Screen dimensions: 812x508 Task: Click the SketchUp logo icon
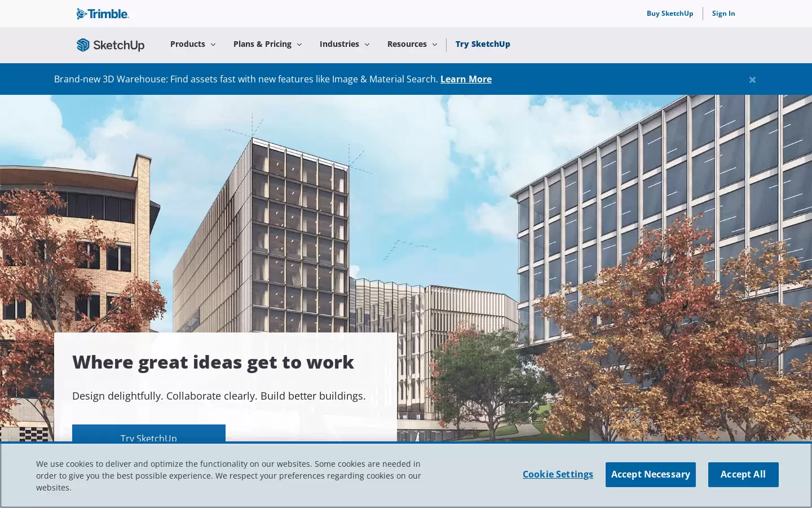(83, 45)
